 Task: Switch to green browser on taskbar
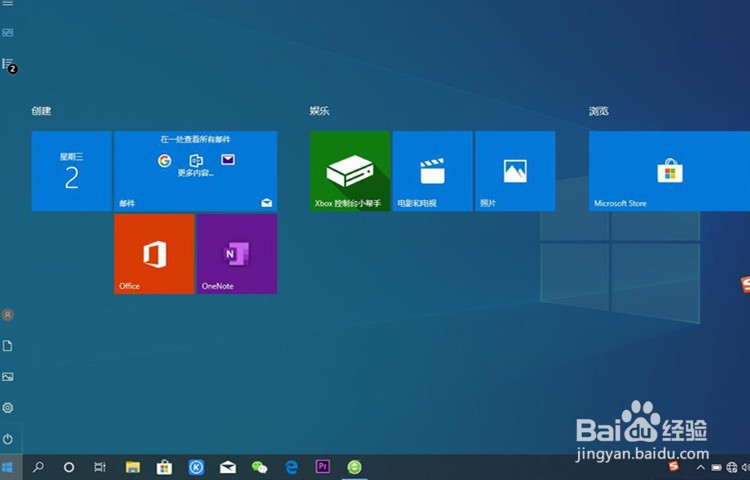point(354,467)
